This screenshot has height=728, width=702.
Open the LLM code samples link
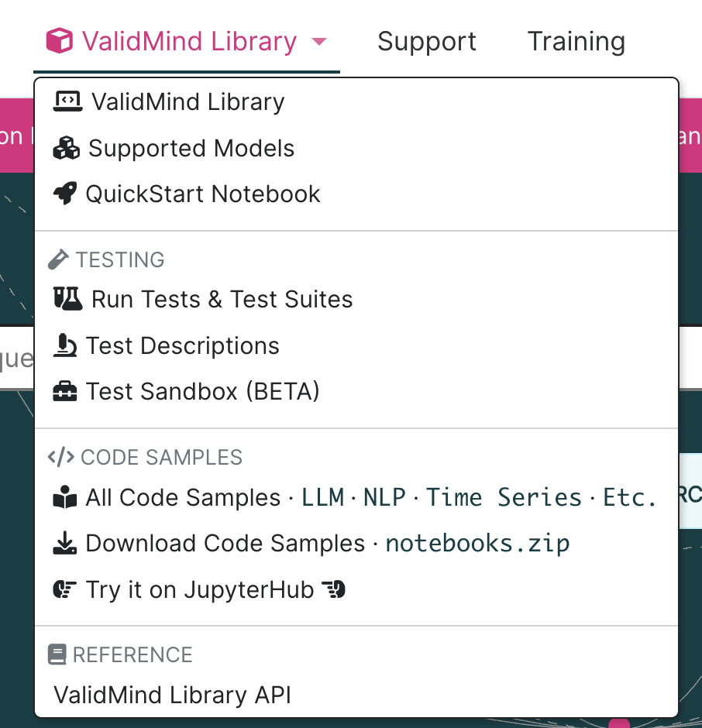click(323, 497)
